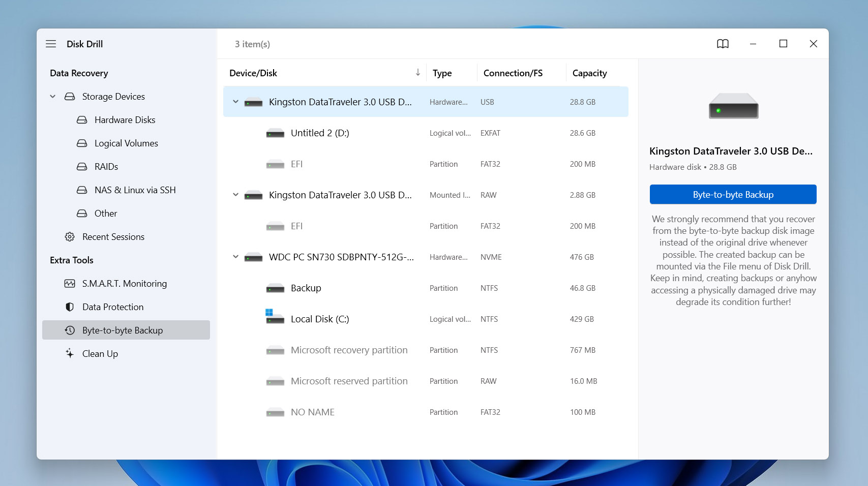The image size is (868, 486).
Task: Click the Hardware Disks drive icon
Action: click(x=82, y=120)
